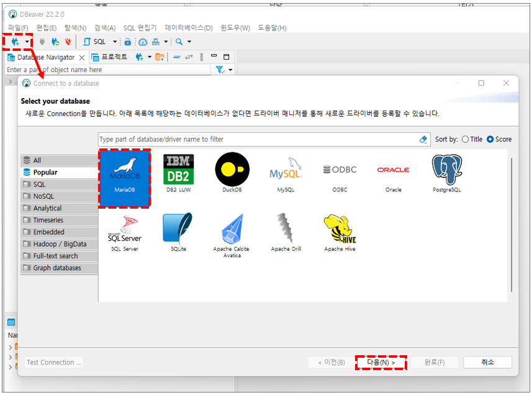Open the navigator view menu dots
This screenshot has height=395, width=532.
[202, 57]
